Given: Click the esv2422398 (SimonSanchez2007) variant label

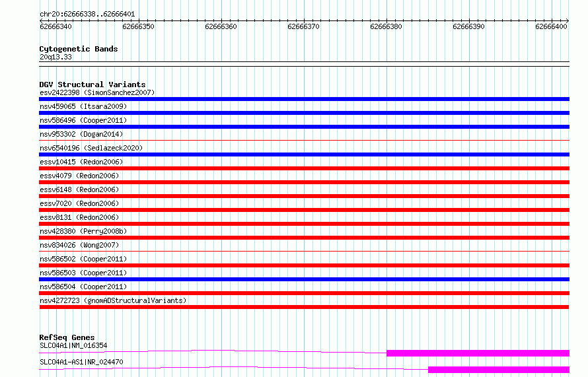Looking at the screenshot, I should (x=97, y=92).
